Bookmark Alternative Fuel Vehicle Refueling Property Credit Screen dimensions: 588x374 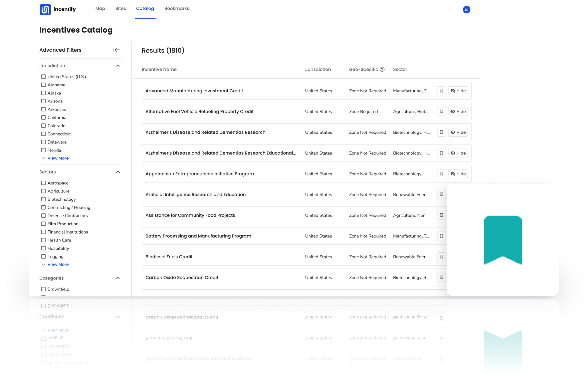(441, 112)
